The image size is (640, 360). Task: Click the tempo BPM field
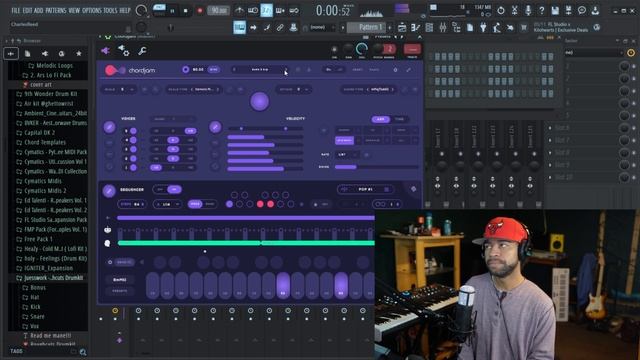point(218,11)
